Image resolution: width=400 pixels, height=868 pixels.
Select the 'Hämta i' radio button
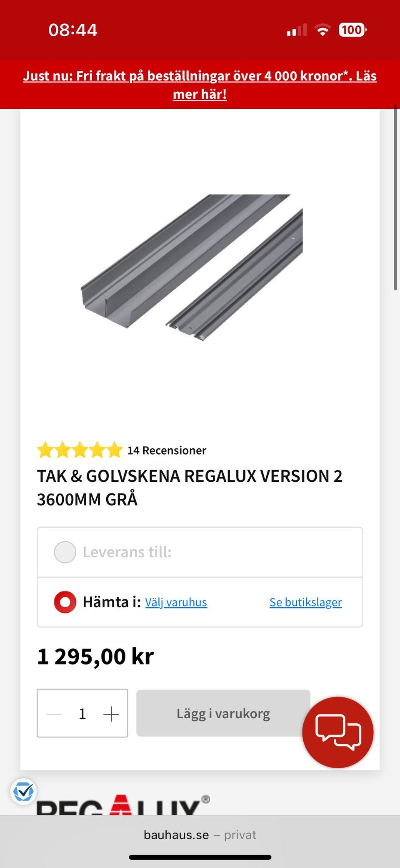pos(65,602)
